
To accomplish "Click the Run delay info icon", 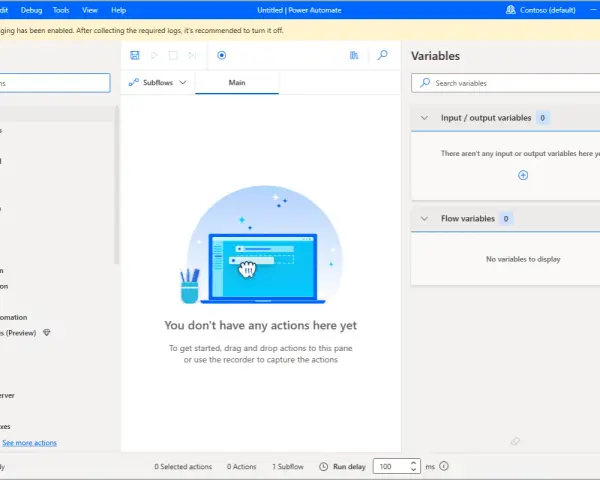I will pos(444,466).
